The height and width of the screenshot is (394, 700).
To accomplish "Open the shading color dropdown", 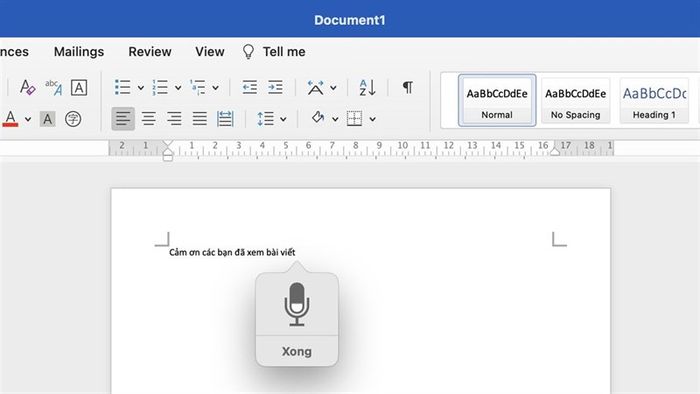I will [x=335, y=119].
